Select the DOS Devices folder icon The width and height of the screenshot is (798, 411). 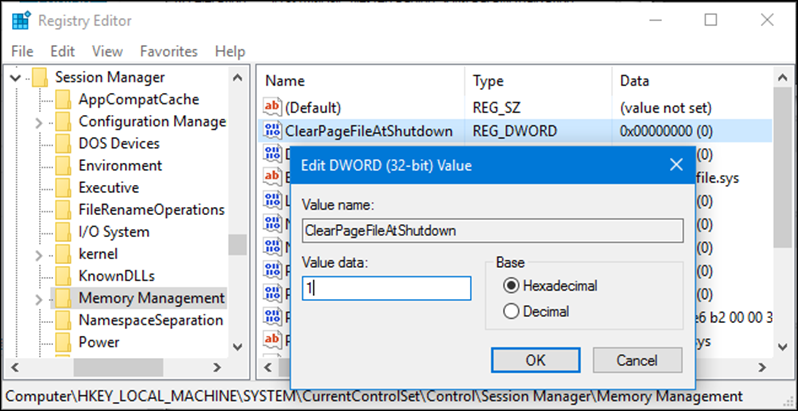(x=63, y=143)
